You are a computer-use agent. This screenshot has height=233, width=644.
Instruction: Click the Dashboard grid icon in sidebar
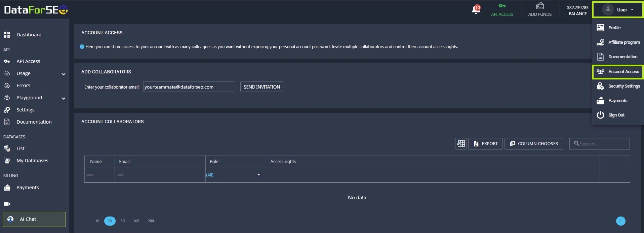pos(7,34)
